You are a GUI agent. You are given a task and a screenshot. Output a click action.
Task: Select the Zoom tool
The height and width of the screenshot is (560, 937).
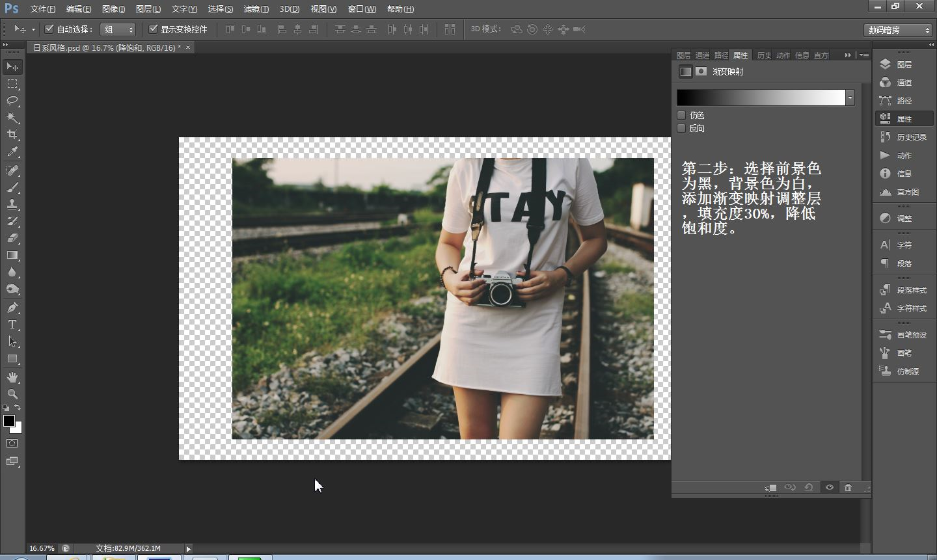coord(12,394)
